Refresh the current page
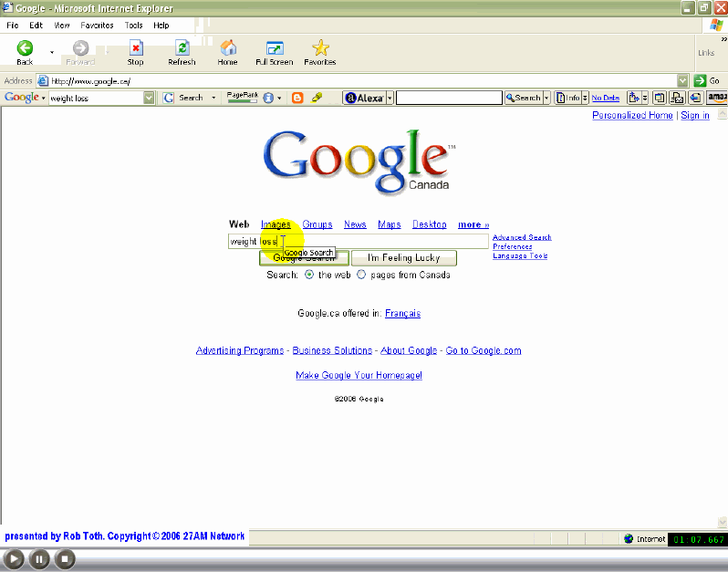728x572 pixels. pyautogui.click(x=182, y=50)
